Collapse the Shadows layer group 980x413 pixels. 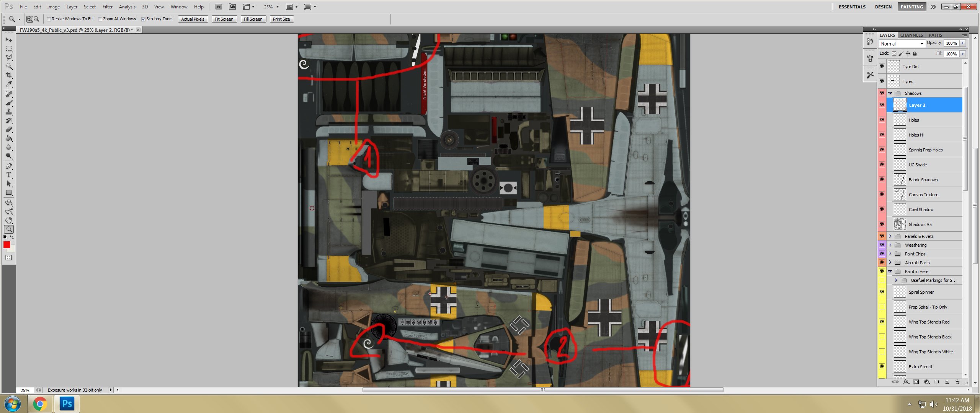[890, 93]
